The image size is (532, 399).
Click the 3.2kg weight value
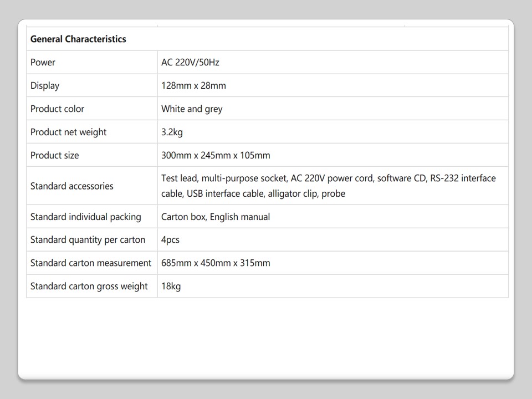click(172, 132)
